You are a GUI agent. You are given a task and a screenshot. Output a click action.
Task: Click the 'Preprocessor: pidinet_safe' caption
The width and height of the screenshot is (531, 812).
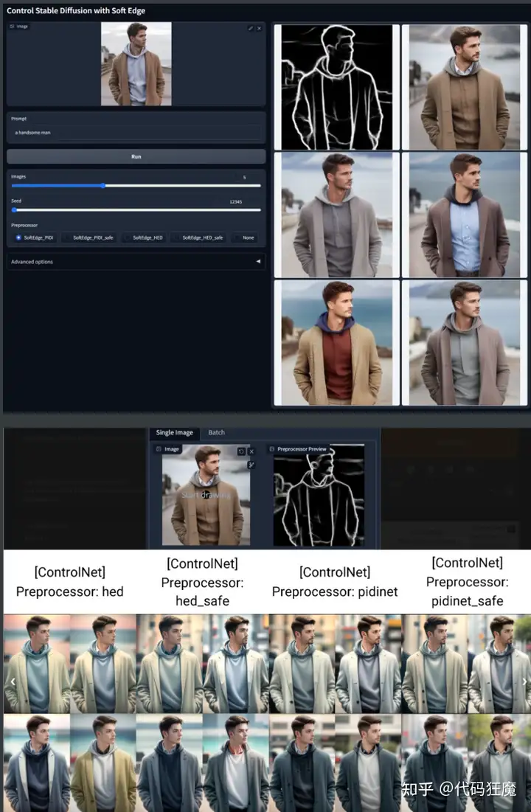pyautogui.click(x=468, y=591)
